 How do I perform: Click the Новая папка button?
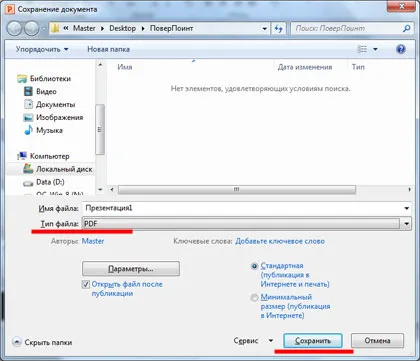click(x=108, y=49)
